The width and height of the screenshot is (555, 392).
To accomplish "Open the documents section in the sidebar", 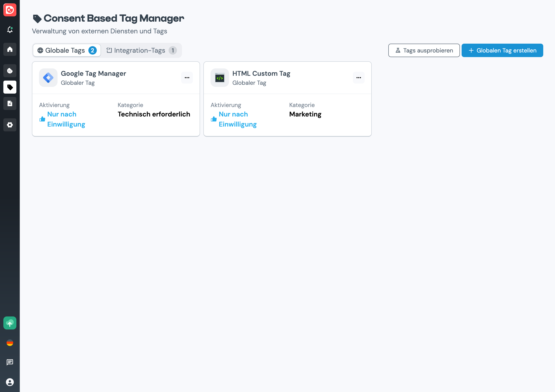I will (x=10, y=103).
